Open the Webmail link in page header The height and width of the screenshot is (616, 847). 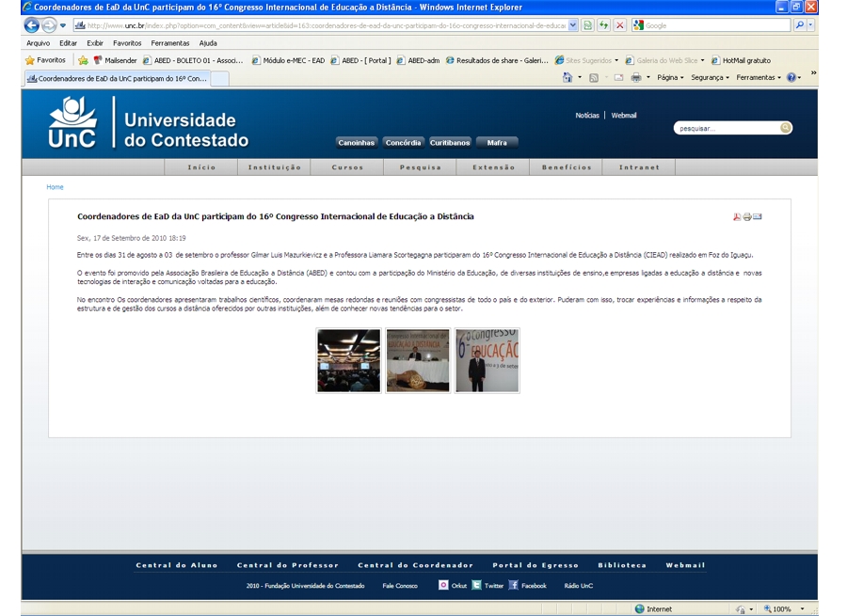[624, 115]
